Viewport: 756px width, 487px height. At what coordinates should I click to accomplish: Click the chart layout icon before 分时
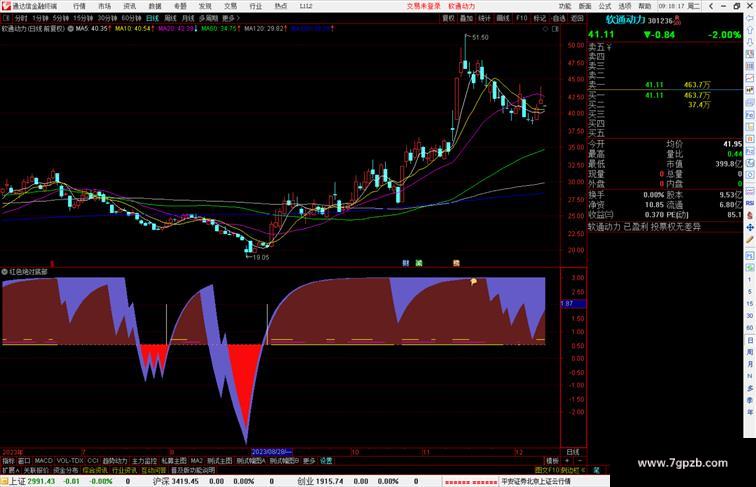coord(6,18)
